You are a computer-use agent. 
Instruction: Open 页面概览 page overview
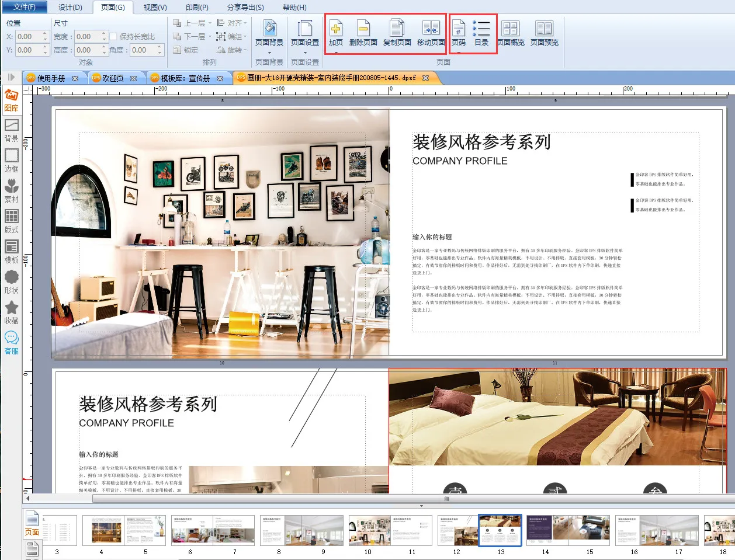pyautogui.click(x=511, y=33)
